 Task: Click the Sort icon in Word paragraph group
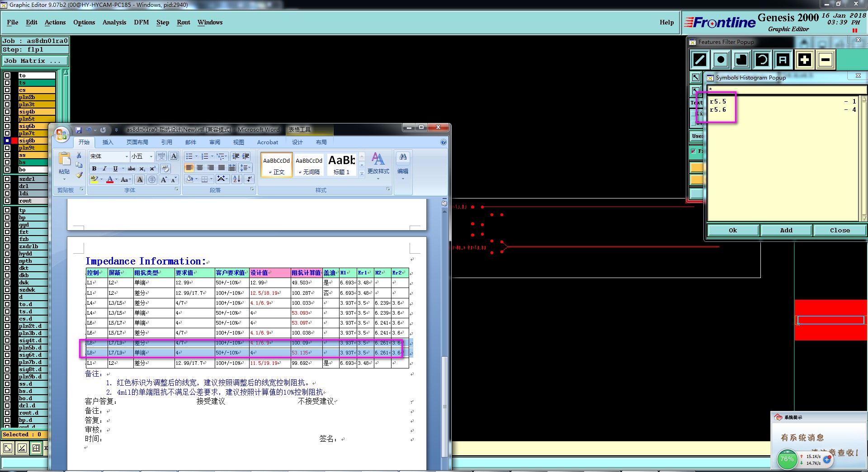[x=236, y=179]
